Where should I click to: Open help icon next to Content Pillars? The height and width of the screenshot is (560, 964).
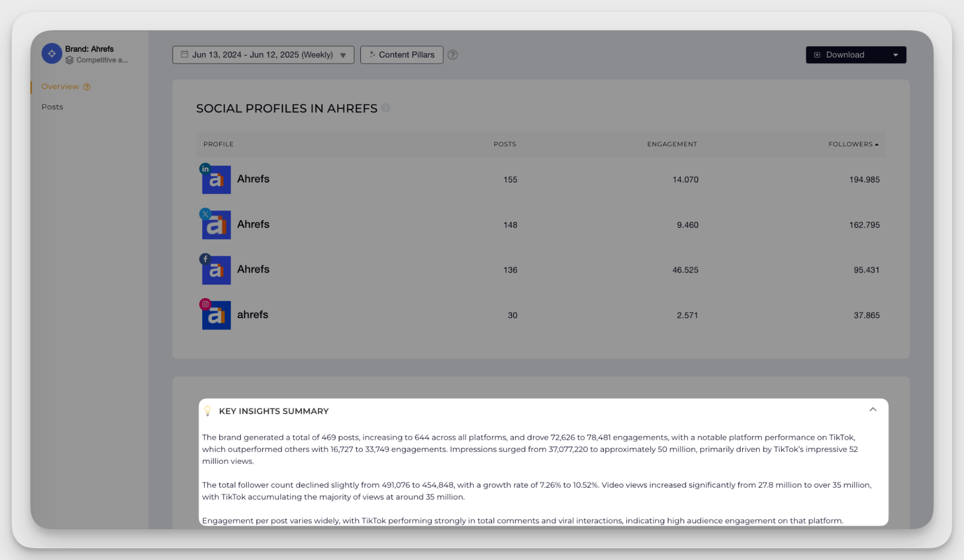[x=453, y=55]
